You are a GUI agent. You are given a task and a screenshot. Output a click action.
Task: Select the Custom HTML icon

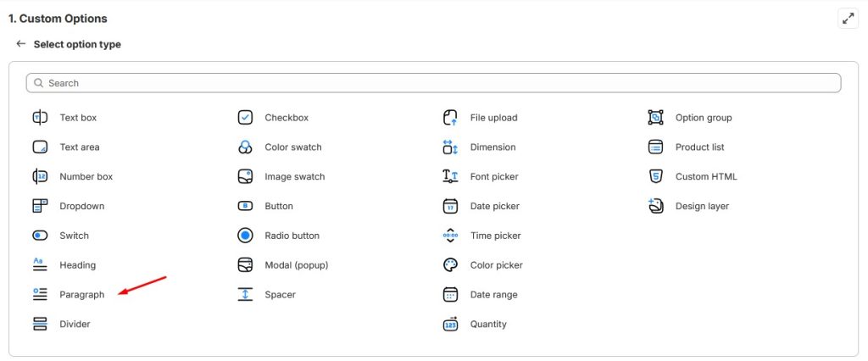(655, 176)
